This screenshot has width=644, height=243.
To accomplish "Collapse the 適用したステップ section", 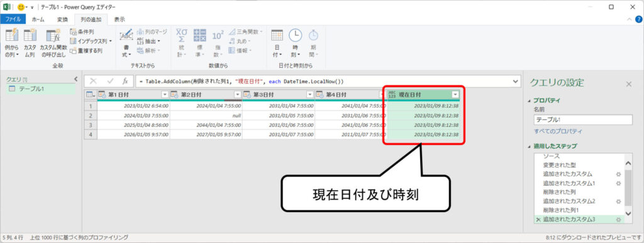I will click(529, 146).
